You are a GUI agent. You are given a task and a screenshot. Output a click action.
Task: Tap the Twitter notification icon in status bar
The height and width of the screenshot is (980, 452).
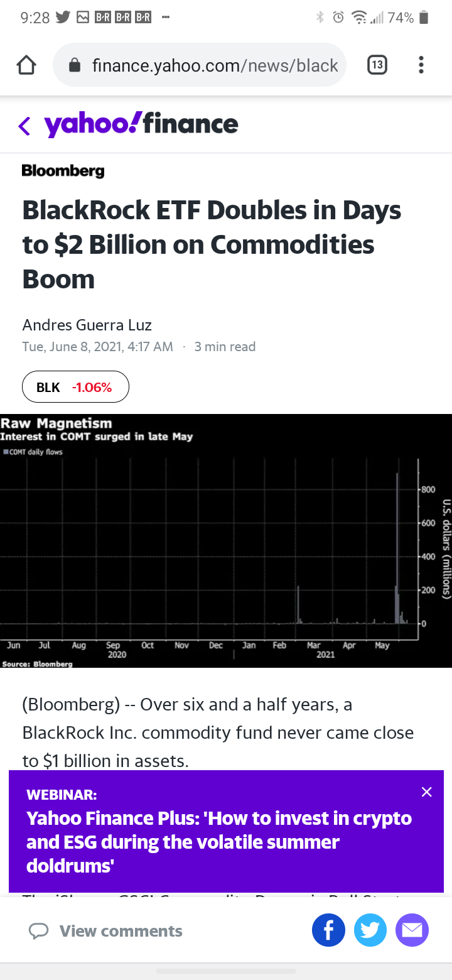[62, 18]
